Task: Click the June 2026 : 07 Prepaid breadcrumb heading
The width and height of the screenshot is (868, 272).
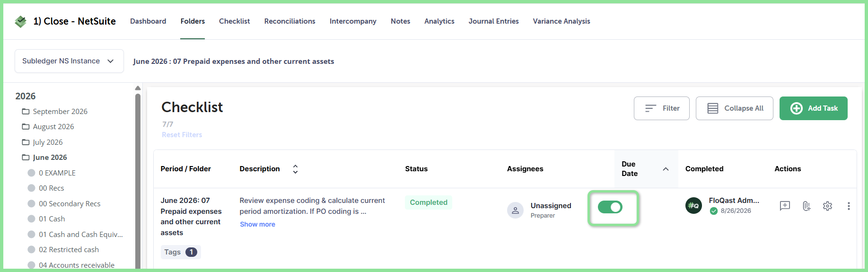Action: tap(234, 61)
